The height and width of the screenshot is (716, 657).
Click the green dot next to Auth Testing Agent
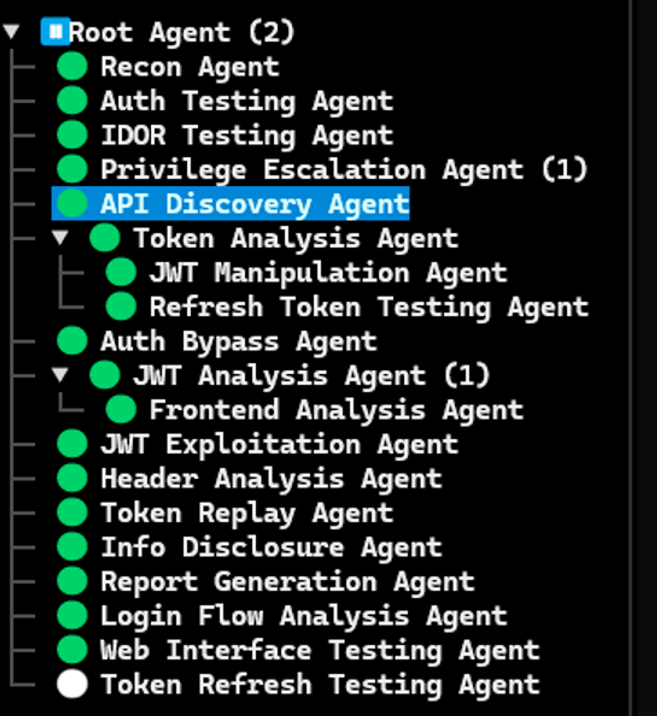coord(72,101)
